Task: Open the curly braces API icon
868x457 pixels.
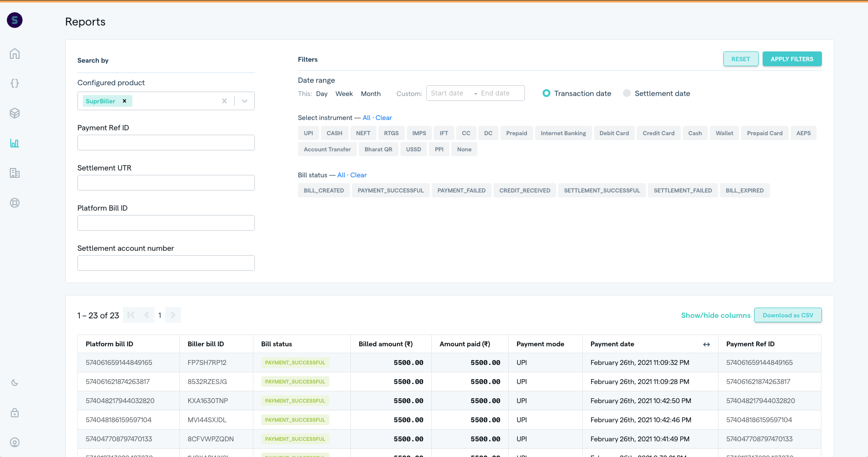Action: pyautogui.click(x=15, y=83)
